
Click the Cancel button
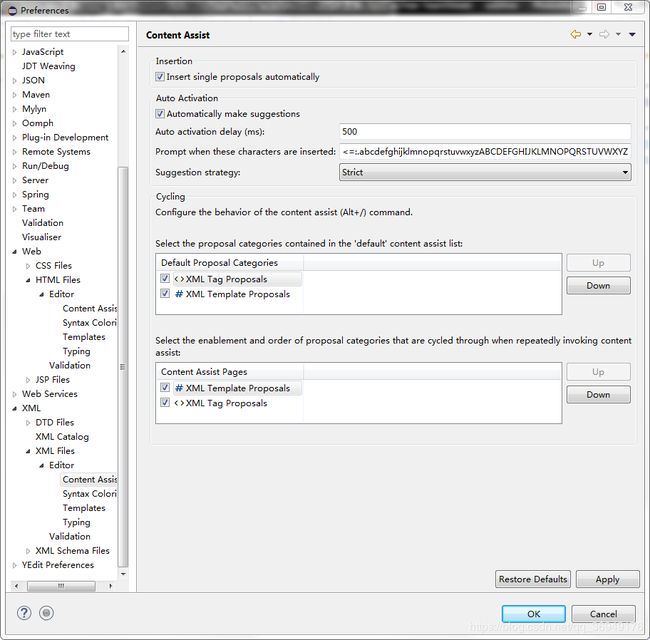pos(603,614)
